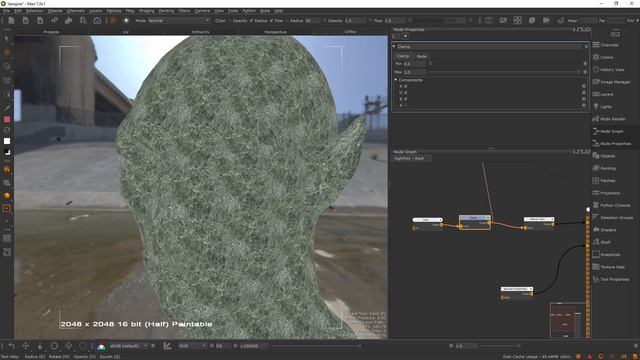The height and width of the screenshot is (360, 640).
Task: Open the Projectors palette
Action: (x=607, y=193)
